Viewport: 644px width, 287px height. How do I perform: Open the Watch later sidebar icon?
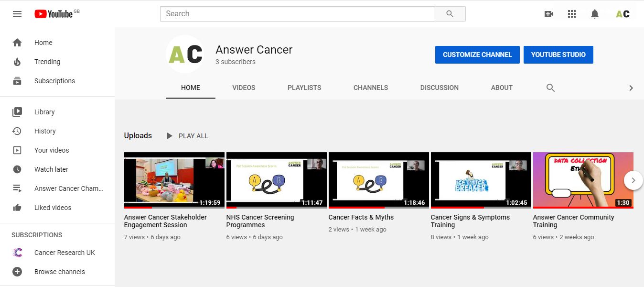tap(17, 169)
